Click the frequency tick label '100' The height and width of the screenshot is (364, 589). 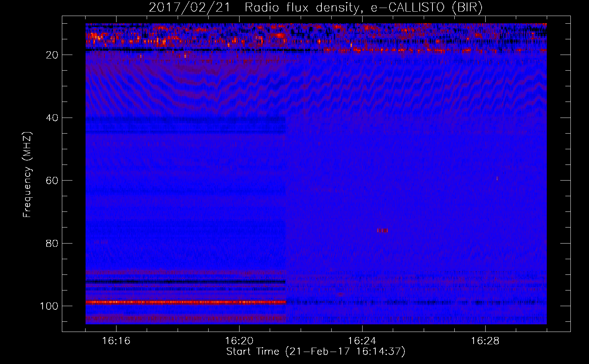50,306
